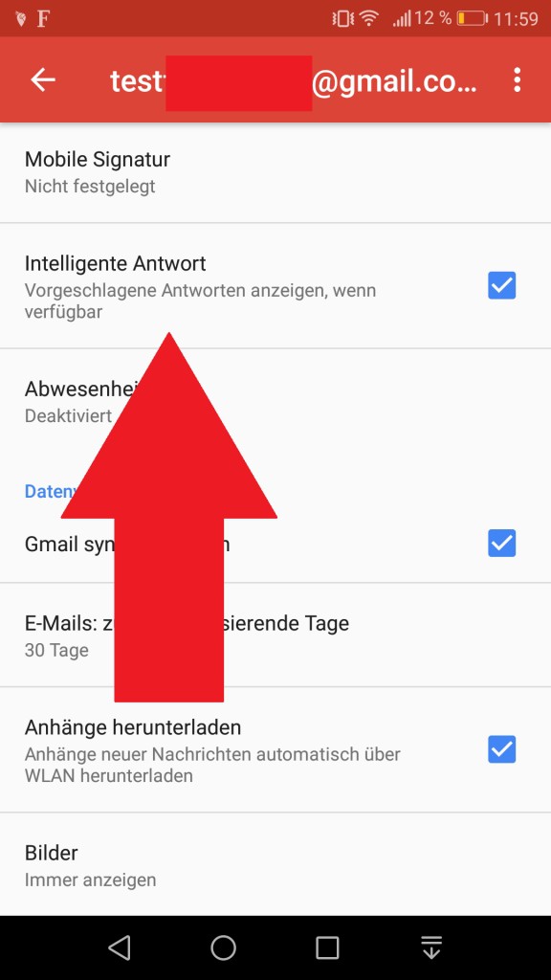Open the Bilder setting
Viewport: 551px width, 980px height.
275,865
